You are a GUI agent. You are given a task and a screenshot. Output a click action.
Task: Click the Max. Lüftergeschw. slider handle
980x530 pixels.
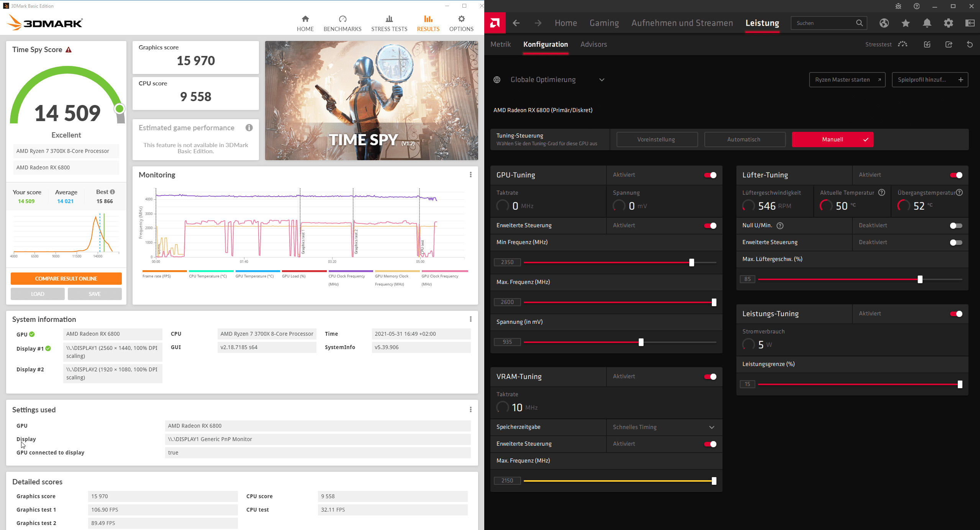pos(919,279)
